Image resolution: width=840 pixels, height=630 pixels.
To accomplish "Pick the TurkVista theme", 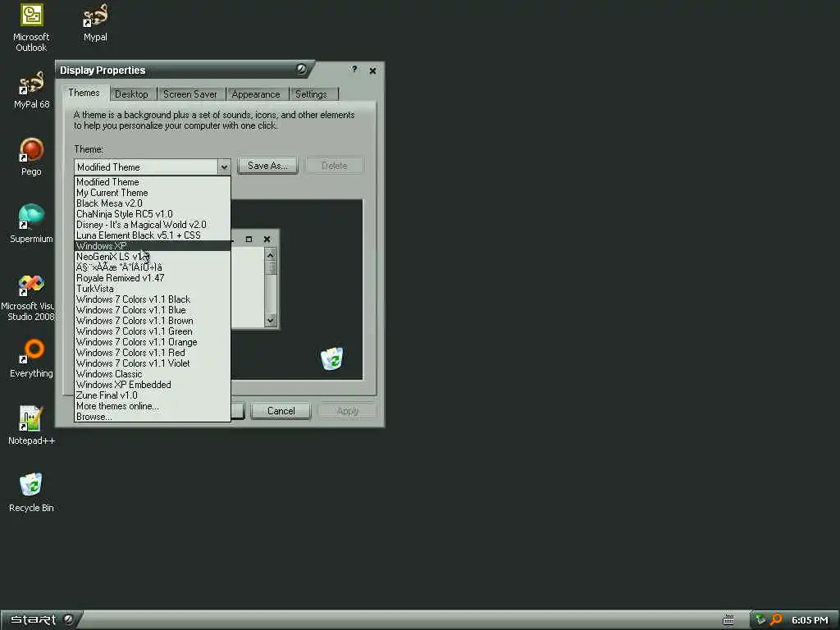I will (x=152, y=289).
